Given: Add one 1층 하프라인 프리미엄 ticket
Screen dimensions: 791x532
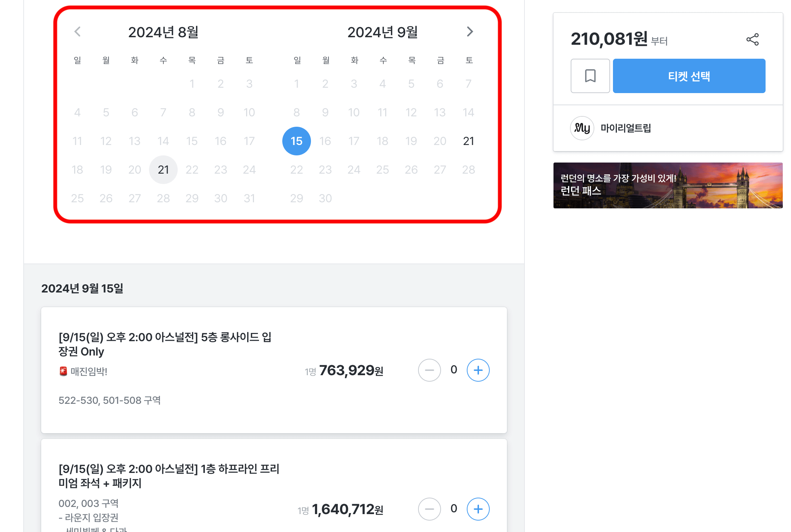Looking at the screenshot, I should click(x=478, y=509).
